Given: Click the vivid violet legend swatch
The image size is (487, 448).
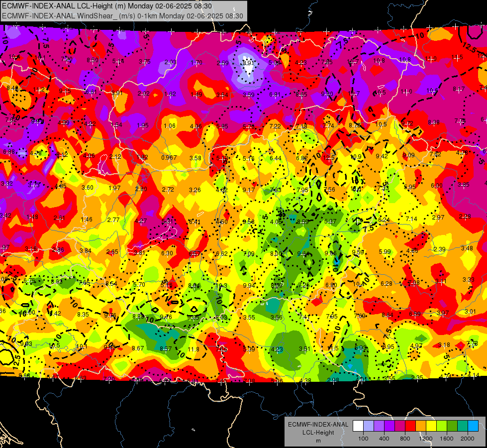Looking at the screenshot, I should (x=390, y=426).
